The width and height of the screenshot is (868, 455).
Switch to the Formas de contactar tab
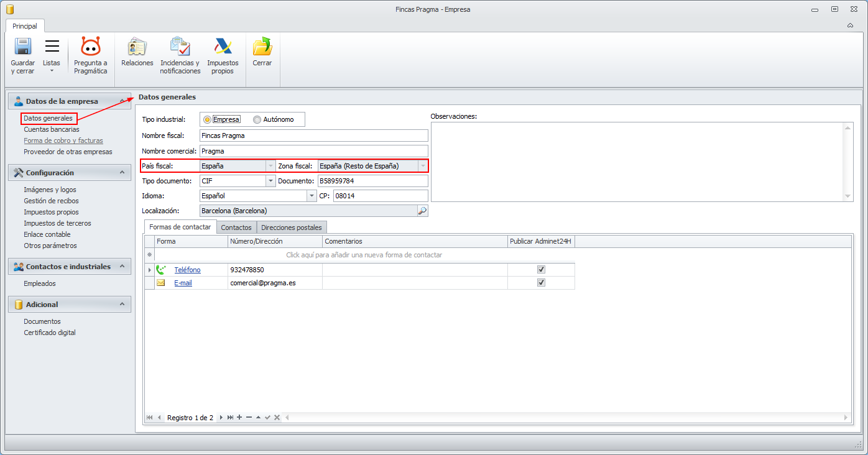click(x=180, y=227)
